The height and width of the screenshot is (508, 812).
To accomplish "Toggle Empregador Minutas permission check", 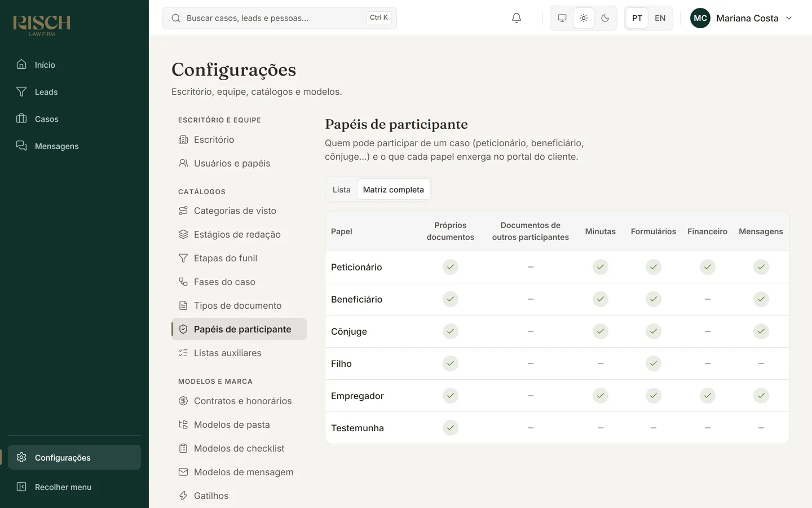I will [601, 396].
